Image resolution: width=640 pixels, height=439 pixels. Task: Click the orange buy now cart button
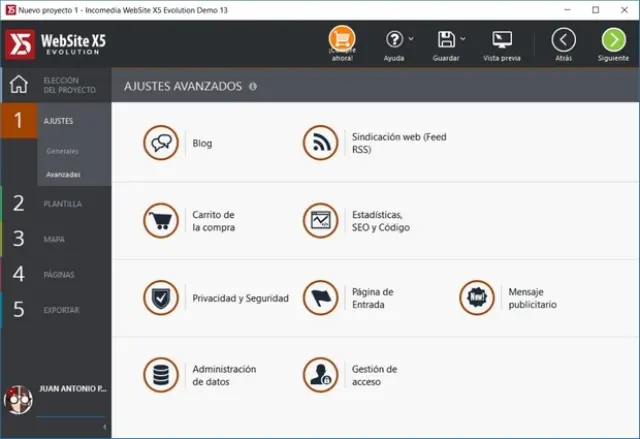342,41
